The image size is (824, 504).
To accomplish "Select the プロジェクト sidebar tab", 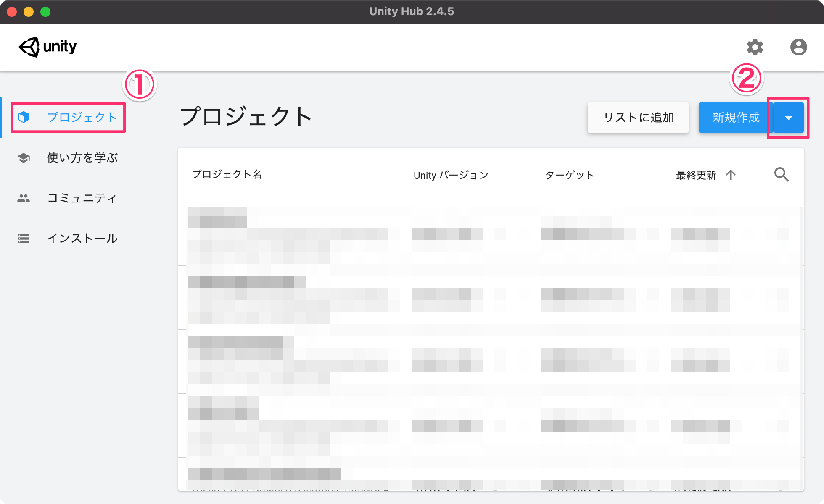I will coord(69,117).
